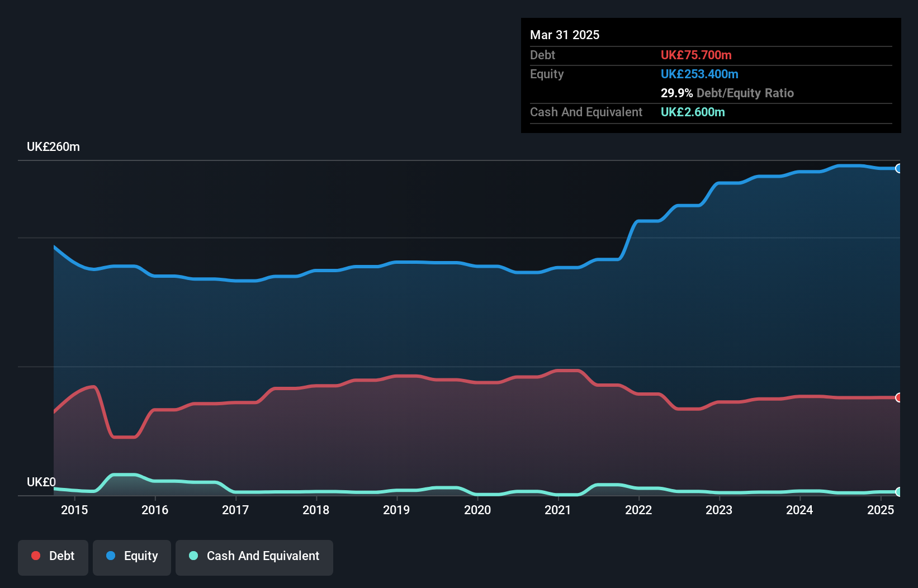
Task: Click the 2020 x-axis label
Action: point(477,510)
